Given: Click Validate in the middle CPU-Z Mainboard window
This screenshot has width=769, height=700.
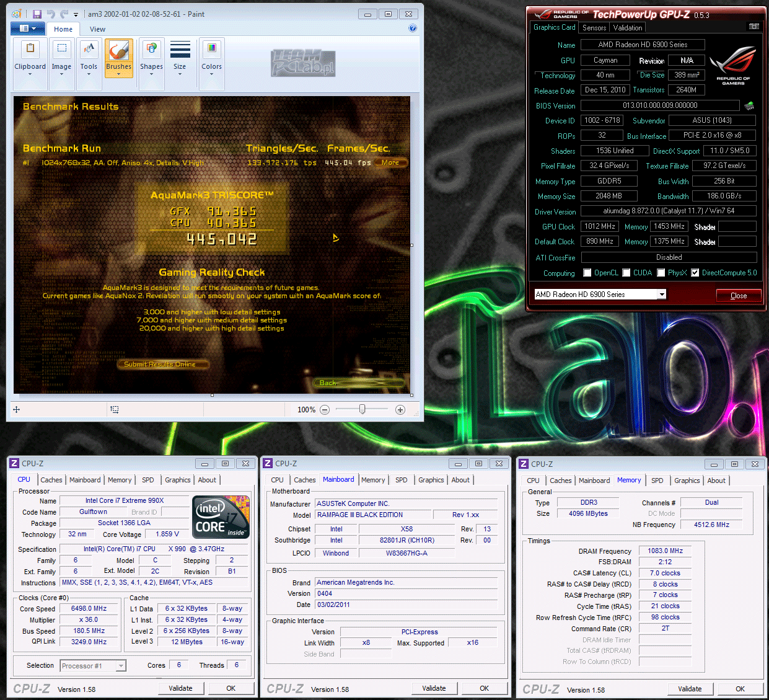Looking at the screenshot, I should 434,688.
